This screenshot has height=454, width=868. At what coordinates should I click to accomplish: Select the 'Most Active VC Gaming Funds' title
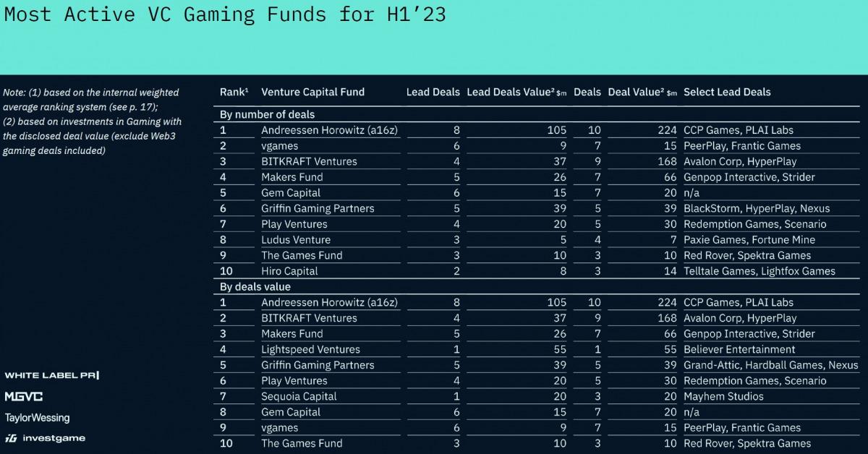225,16
